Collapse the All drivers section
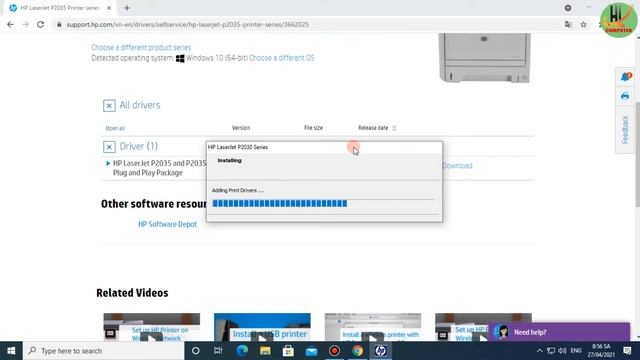640x360 pixels. click(x=109, y=106)
